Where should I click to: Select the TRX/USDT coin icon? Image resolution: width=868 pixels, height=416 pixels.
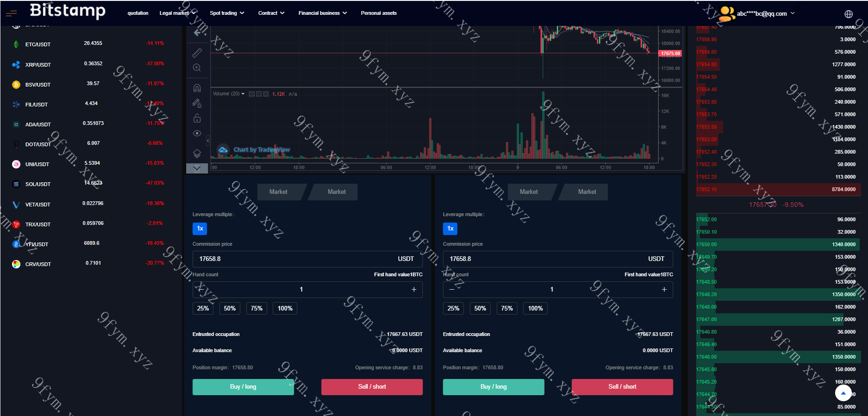(16, 224)
